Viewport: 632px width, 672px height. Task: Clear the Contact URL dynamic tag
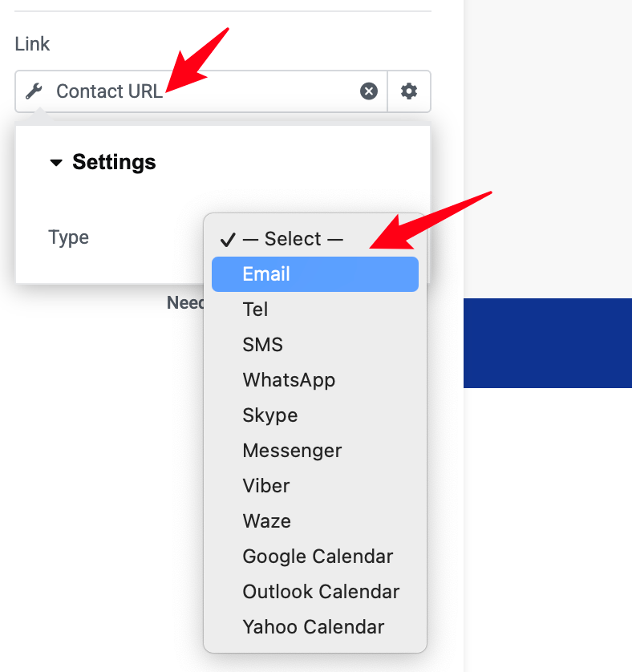tap(369, 91)
